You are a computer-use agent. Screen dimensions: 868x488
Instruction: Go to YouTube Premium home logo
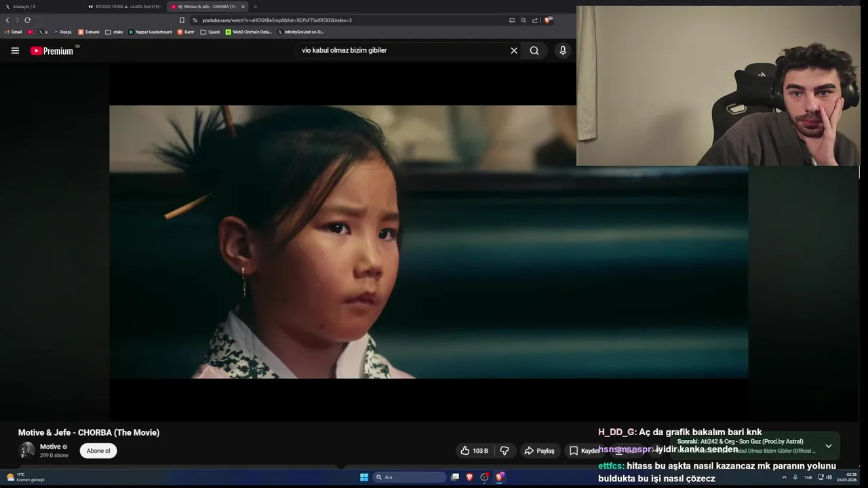pyautogui.click(x=52, y=51)
